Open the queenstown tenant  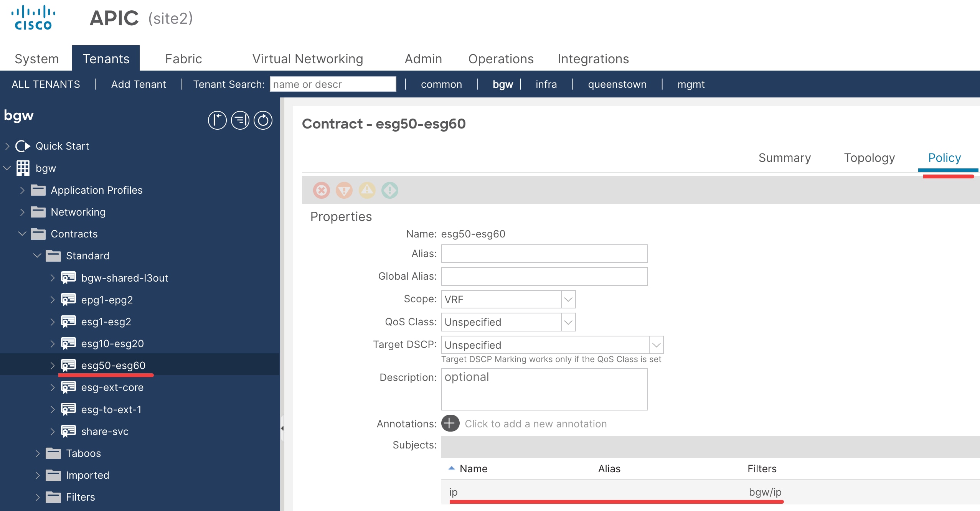617,84
